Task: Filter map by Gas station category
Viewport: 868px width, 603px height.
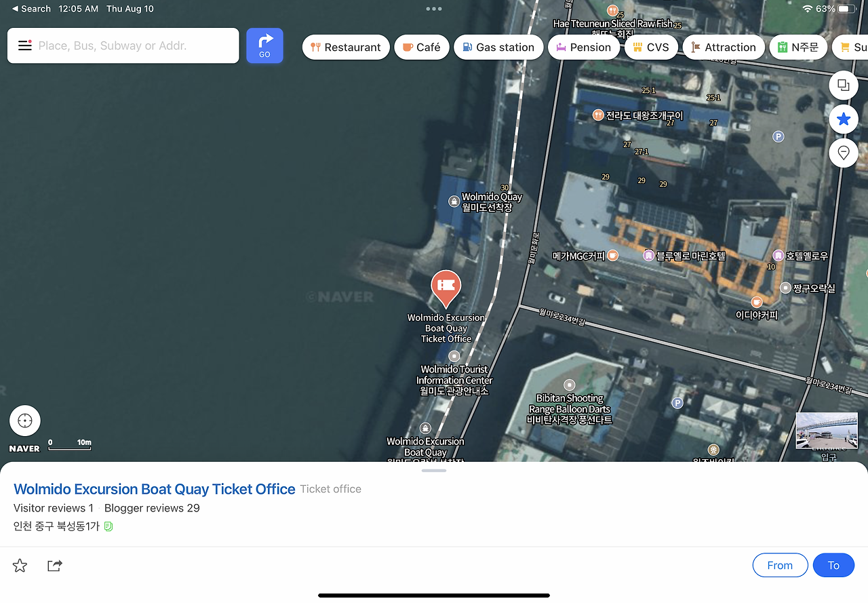Action: pyautogui.click(x=498, y=47)
